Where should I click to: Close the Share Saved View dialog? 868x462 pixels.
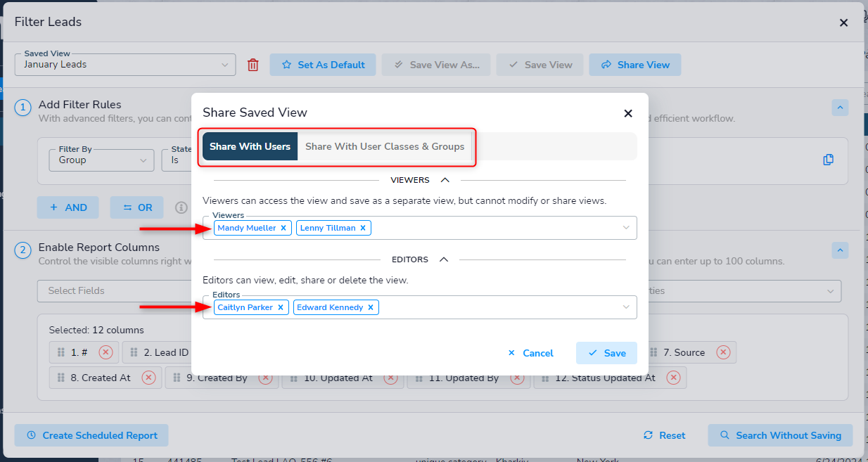628,113
